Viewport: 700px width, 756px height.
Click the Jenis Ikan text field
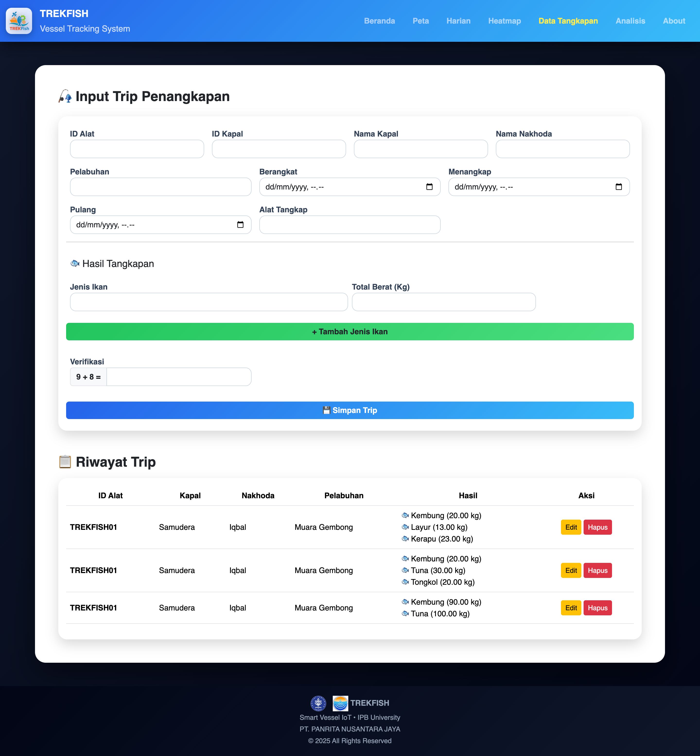click(209, 302)
